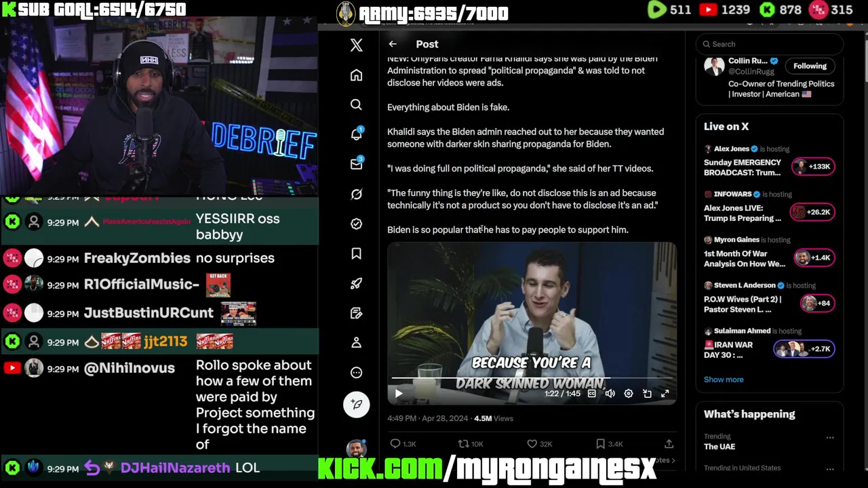Join Alex Jones Sunday EMERGENCY BROADCAST
868x488 pixels.
tap(743, 167)
